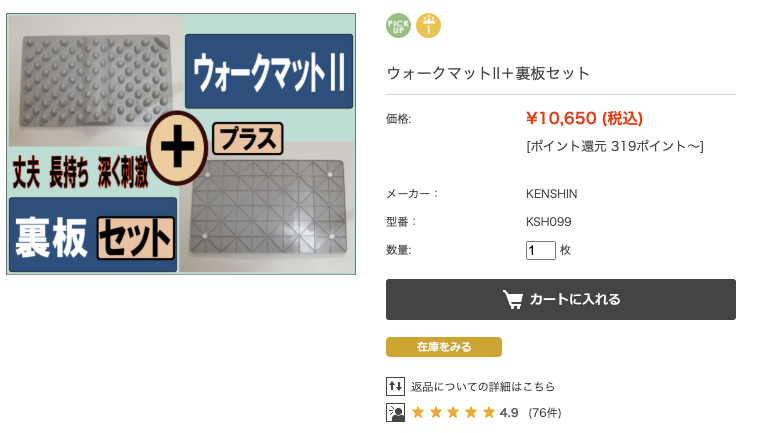Click the quantity input field
The width and height of the screenshot is (762, 433).
pos(540,250)
